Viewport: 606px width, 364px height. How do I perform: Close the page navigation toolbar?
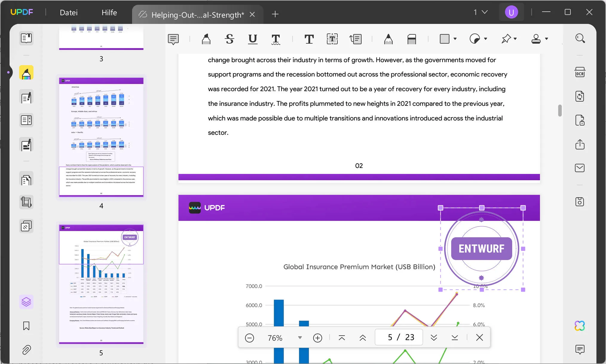(480, 338)
